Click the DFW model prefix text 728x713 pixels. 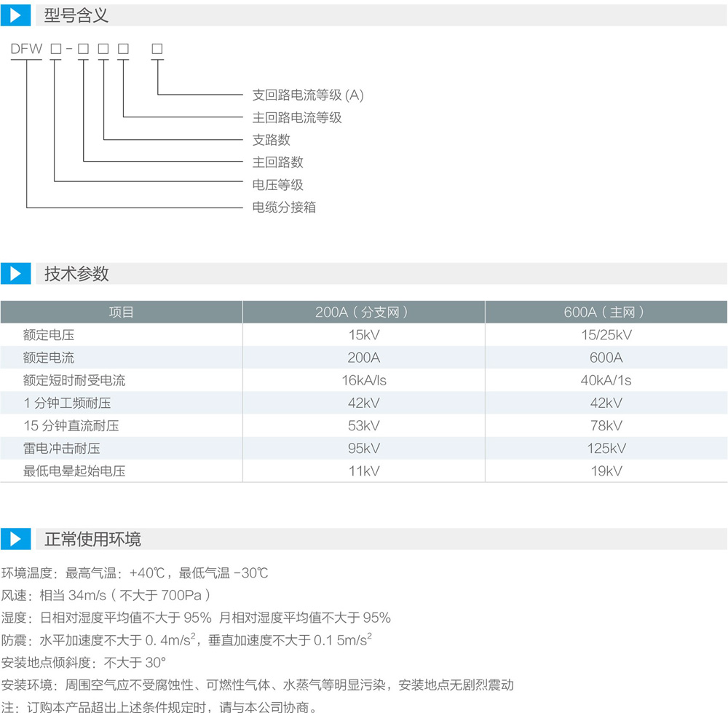coord(27,49)
